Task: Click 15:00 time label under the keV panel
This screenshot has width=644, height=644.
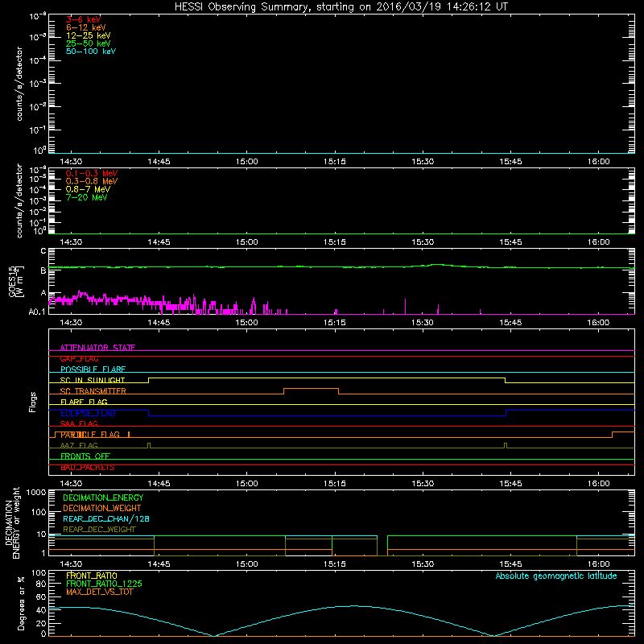Action: (247, 162)
